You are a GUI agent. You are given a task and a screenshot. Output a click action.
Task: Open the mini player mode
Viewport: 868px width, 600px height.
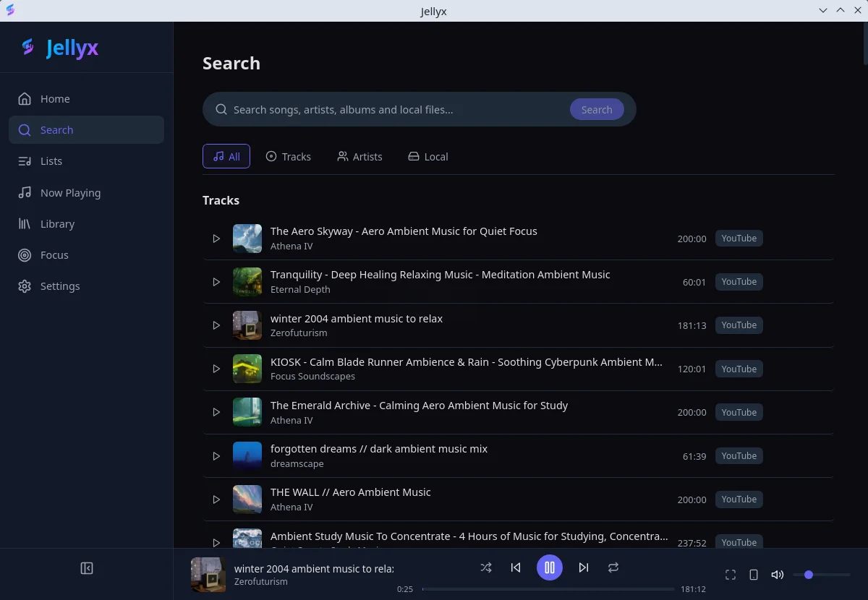(754, 575)
